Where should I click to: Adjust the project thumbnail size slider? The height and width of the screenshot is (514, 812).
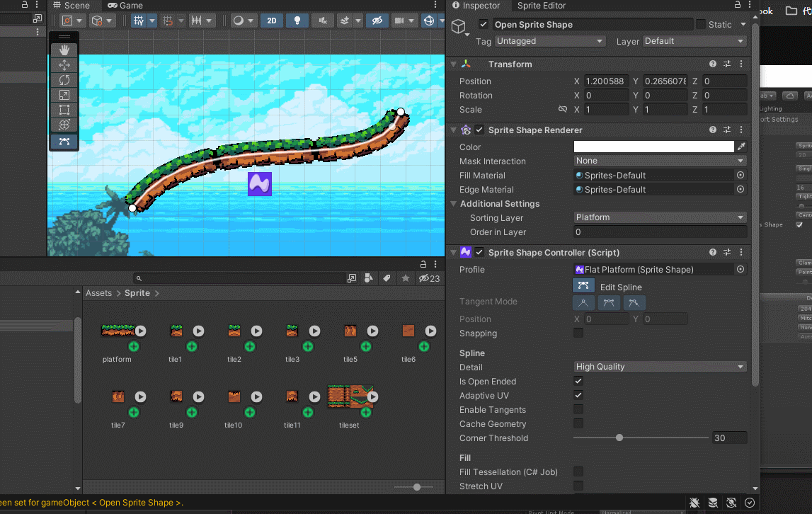417,487
